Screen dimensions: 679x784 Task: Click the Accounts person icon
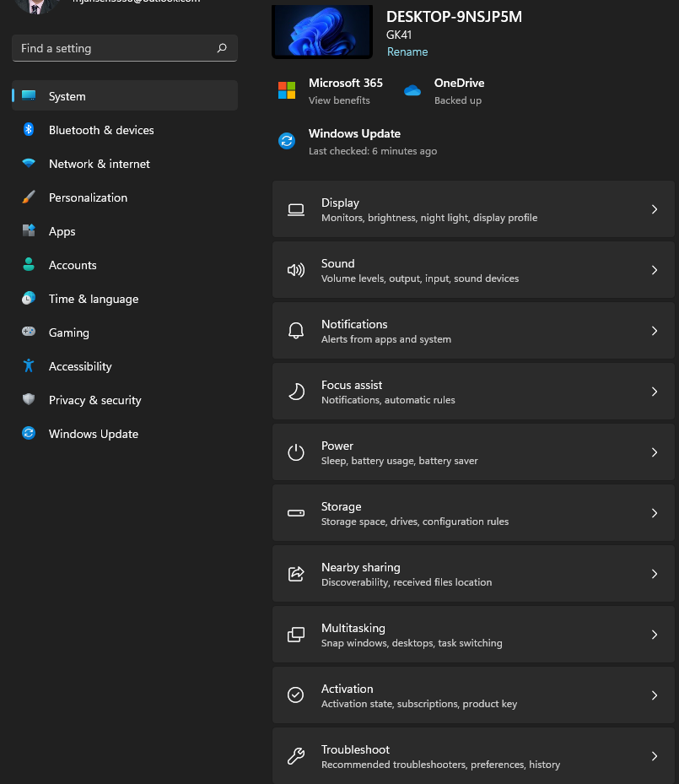(29, 264)
